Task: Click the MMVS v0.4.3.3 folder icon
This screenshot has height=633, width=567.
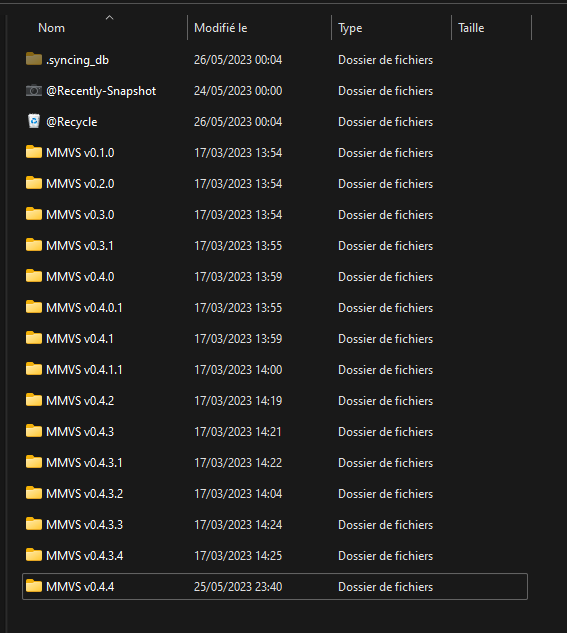Action: (x=34, y=524)
